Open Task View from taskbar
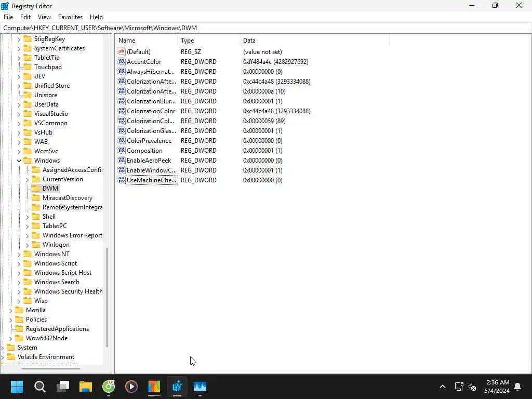 (x=63, y=386)
